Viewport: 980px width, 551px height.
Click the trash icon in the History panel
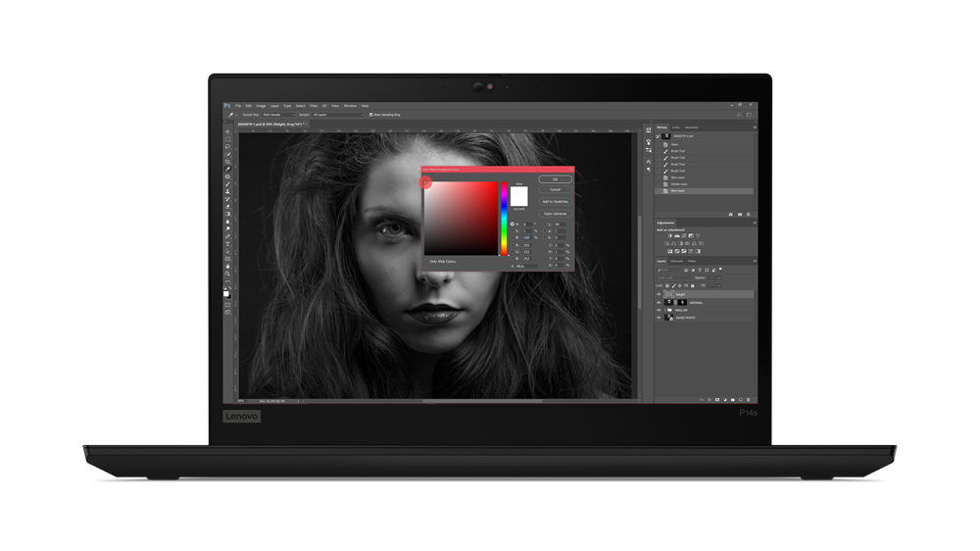pyautogui.click(x=749, y=214)
